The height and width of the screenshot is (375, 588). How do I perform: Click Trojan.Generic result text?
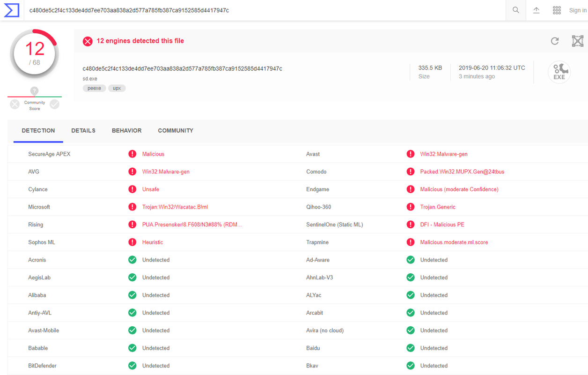click(x=438, y=207)
